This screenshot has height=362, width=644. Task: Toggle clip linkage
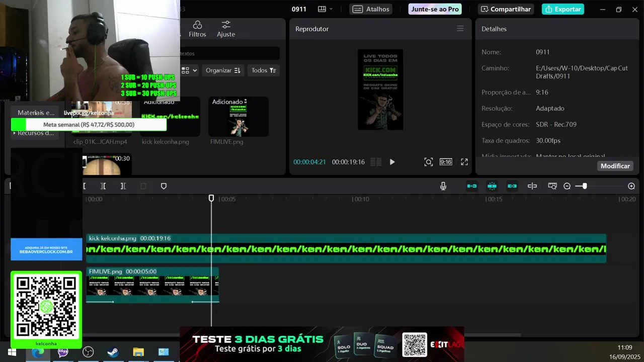(x=512, y=186)
